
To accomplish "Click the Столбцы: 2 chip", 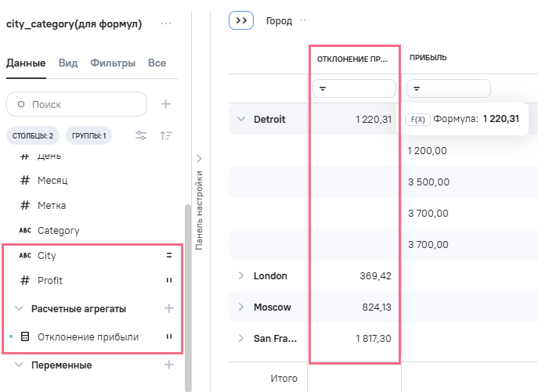I will tap(33, 135).
